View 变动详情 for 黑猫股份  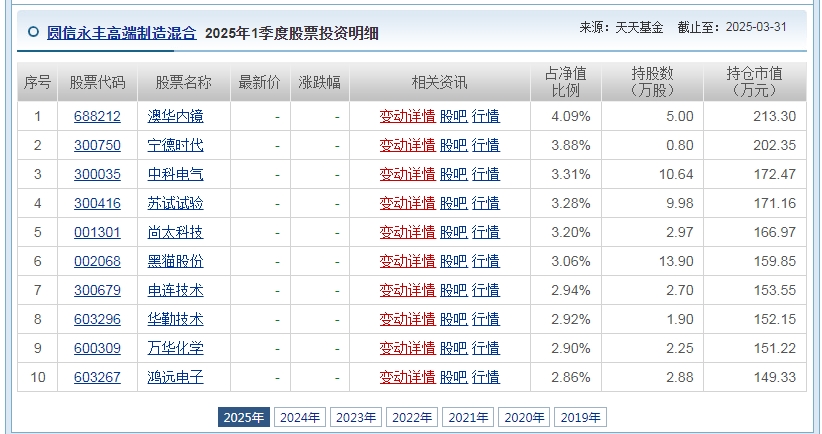click(x=408, y=261)
